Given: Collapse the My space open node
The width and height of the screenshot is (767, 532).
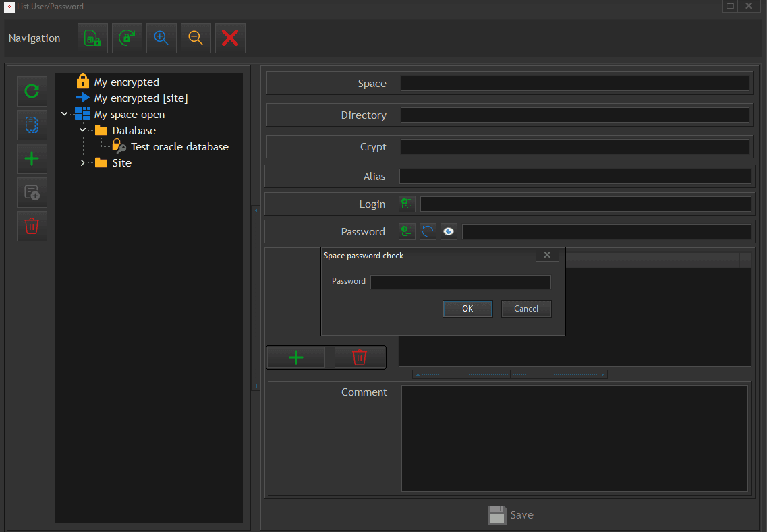Looking at the screenshot, I should click(65, 114).
